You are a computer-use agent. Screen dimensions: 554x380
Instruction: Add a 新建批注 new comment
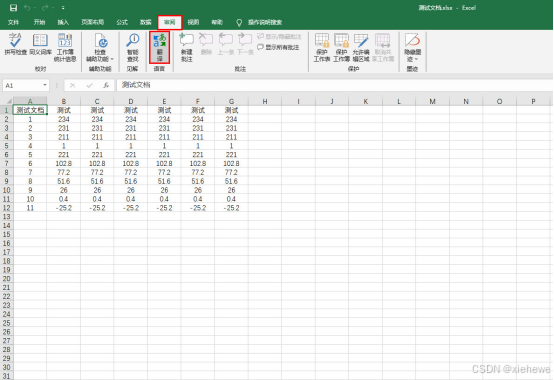(x=187, y=47)
